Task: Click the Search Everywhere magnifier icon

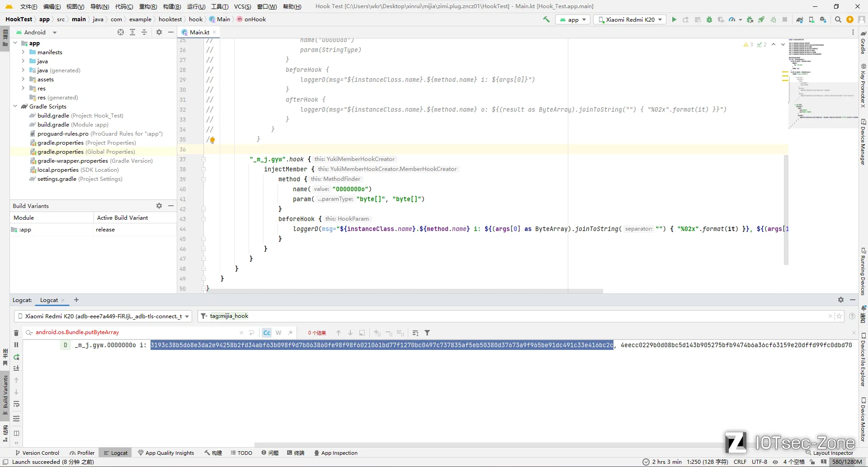Action: tap(838, 19)
